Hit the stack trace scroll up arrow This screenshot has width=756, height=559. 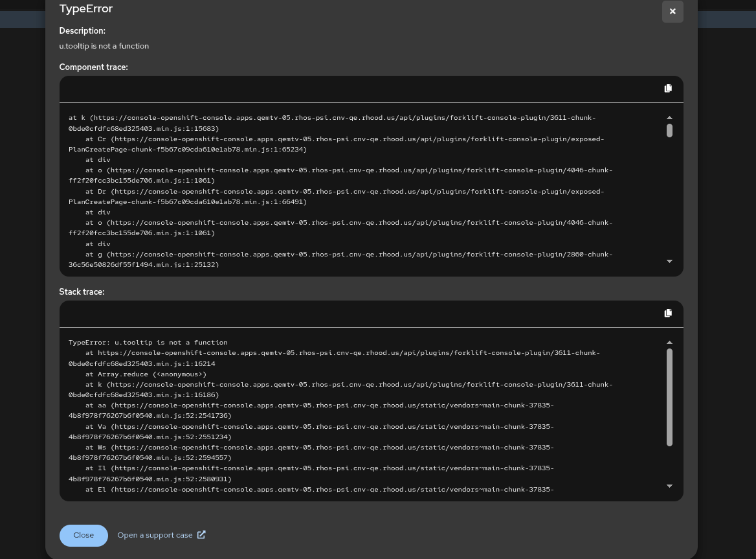[669, 343]
